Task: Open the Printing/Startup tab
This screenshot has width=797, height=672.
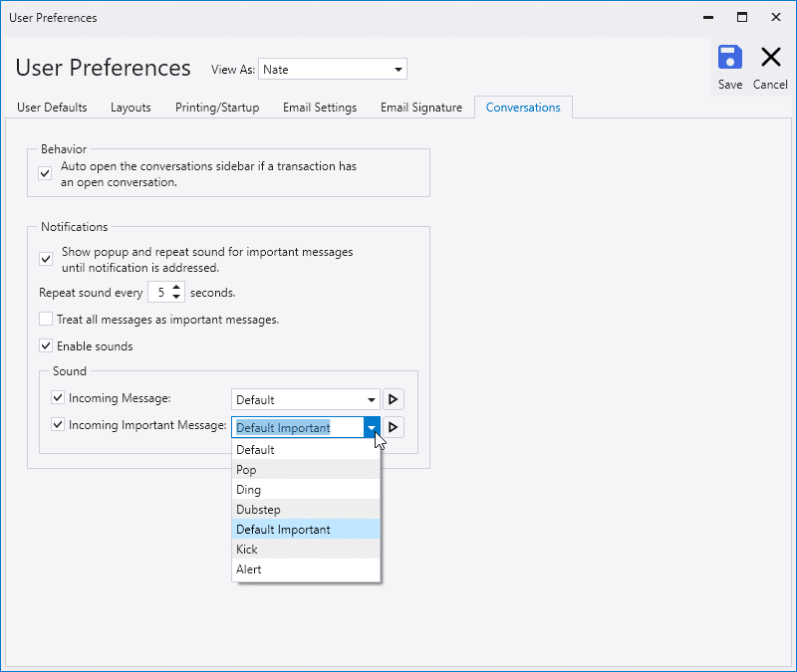Action: [x=217, y=108]
